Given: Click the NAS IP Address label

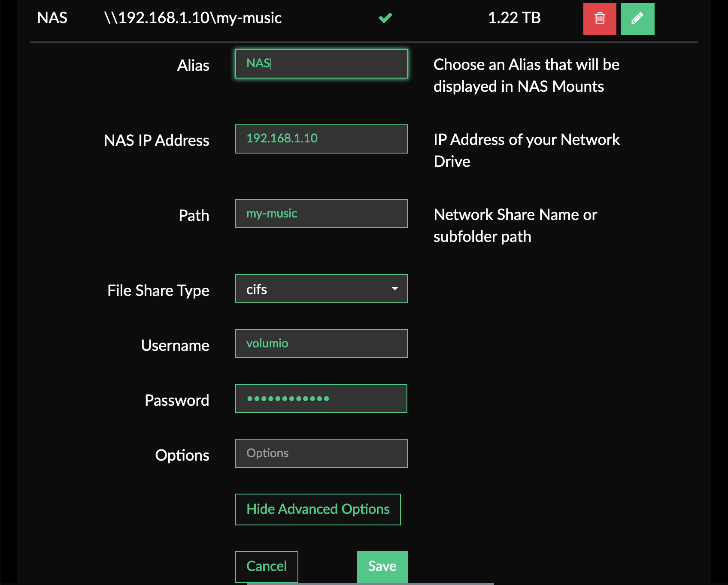Looking at the screenshot, I should [157, 141].
